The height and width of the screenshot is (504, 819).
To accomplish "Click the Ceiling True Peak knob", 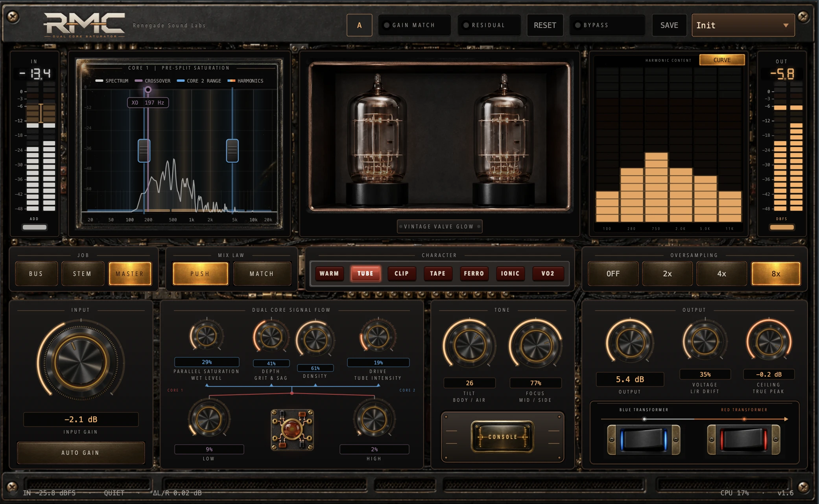I will 769,340.
